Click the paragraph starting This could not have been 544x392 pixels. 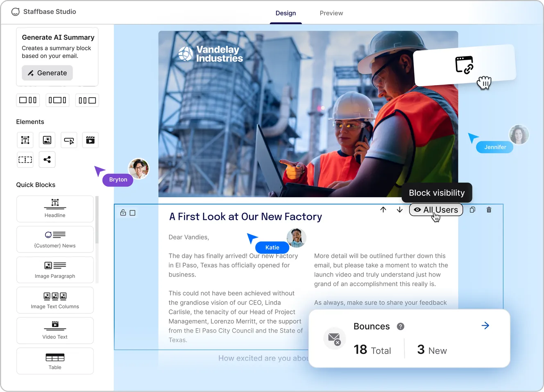pyautogui.click(x=236, y=317)
